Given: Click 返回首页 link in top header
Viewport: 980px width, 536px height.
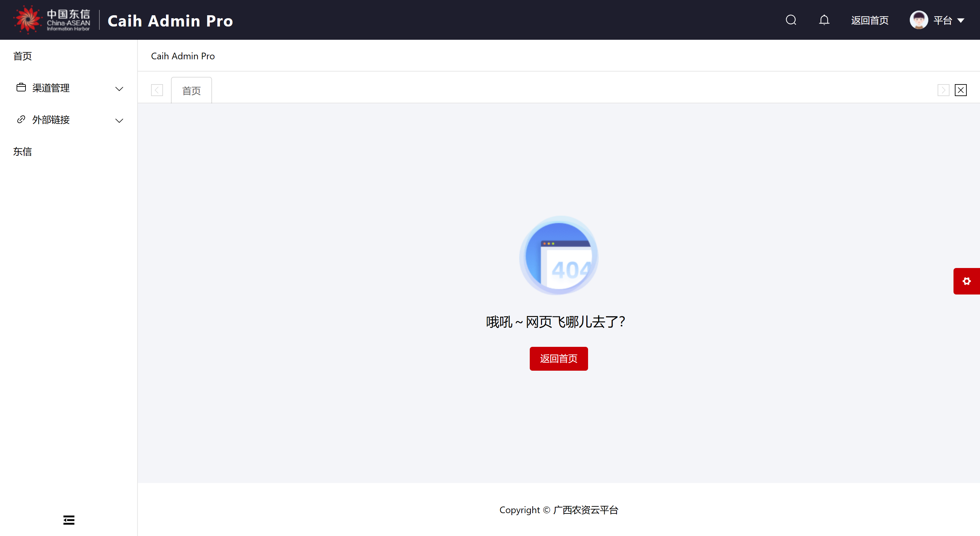Looking at the screenshot, I should click(x=870, y=20).
